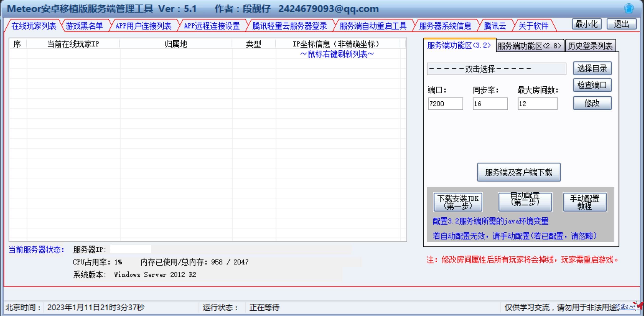
Task: Focus the 同步率 field showing 16
Action: 490,104
